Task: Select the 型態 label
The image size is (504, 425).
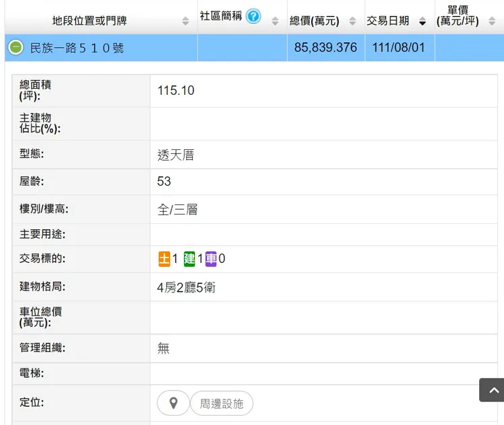Action: pos(31,153)
